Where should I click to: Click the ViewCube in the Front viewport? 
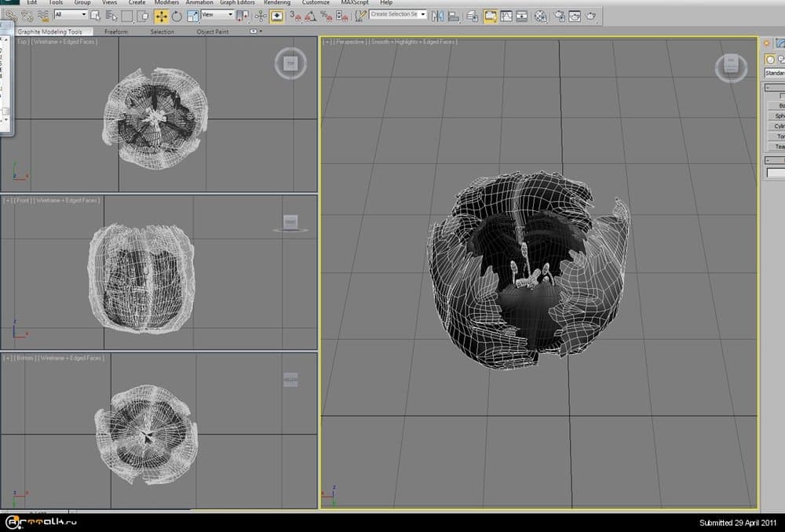point(290,222)
